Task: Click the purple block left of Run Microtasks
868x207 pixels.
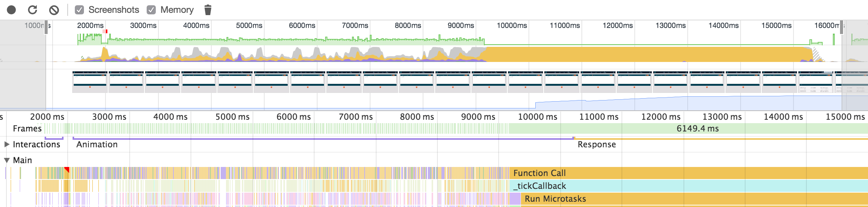Action: coord(515,199)
